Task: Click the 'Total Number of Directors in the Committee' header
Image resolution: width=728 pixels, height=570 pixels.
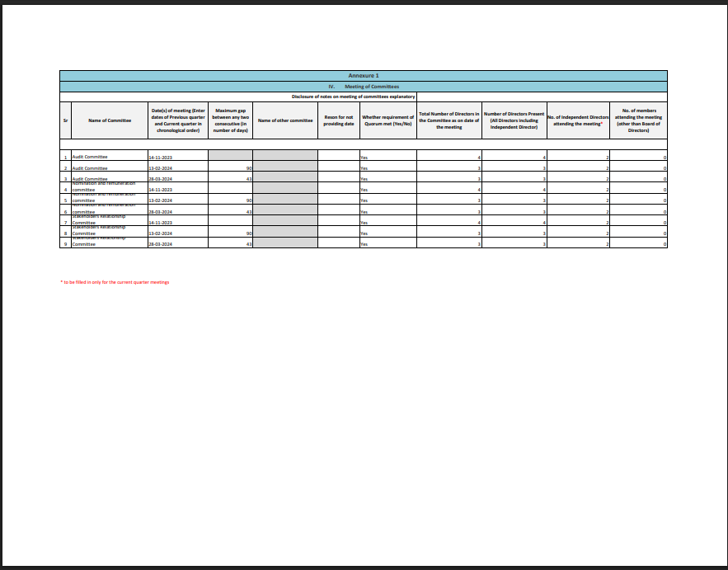Action: (x=449, y=120)
